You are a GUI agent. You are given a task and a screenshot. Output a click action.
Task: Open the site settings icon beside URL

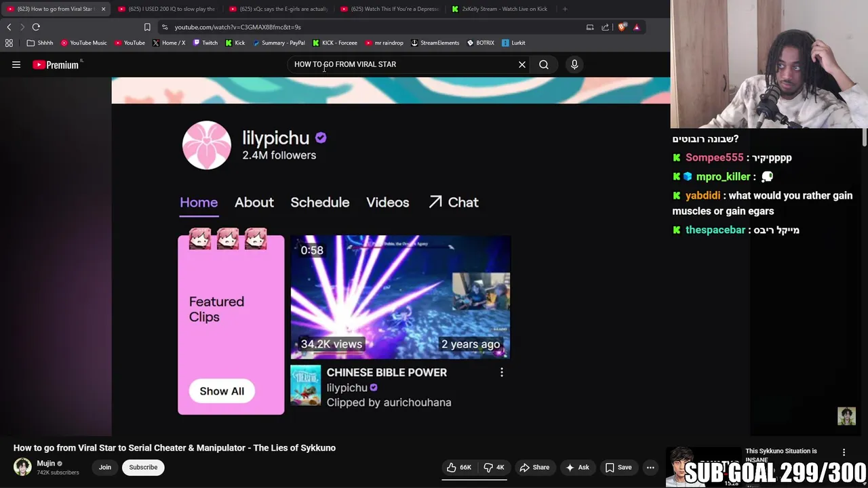pyautogui.click(x=165, y=27)
